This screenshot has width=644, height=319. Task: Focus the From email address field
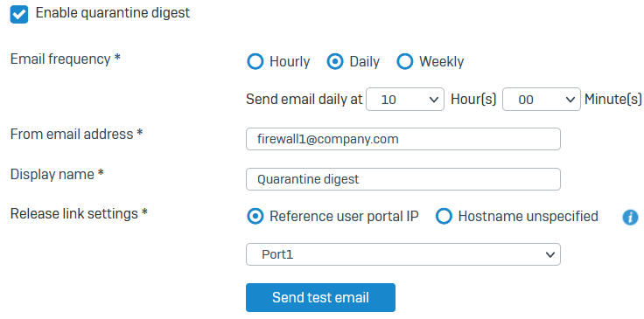coord(403,139)
